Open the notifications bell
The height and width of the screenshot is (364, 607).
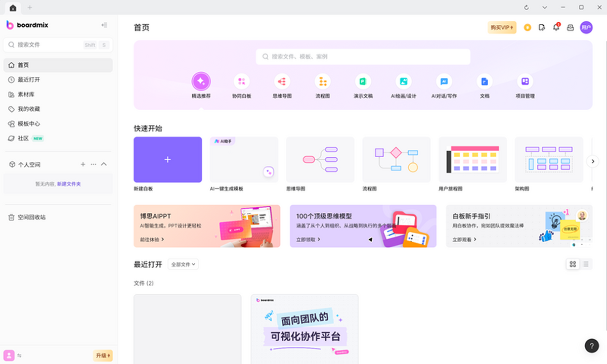click(x=556, y=27)
